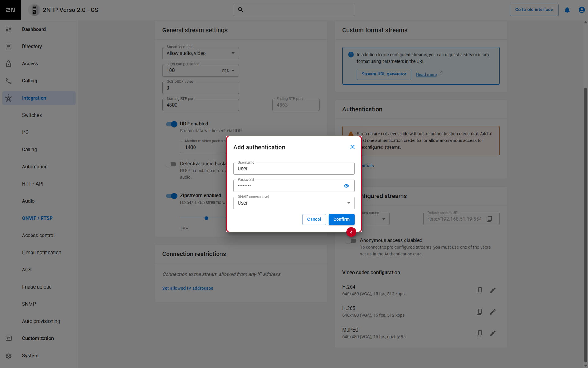Open the Stream URL generator
The width and height of the screenshot is (588, 368).
[x=384, y=74]
